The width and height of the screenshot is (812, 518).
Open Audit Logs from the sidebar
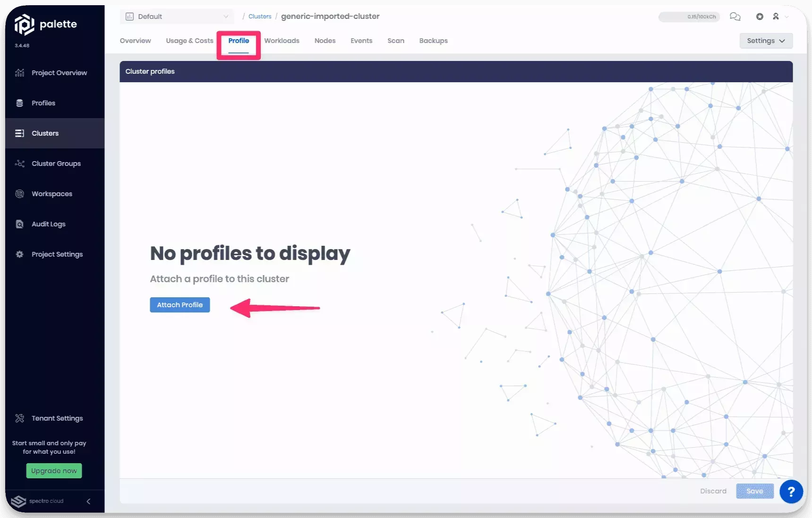pos(48,224)
